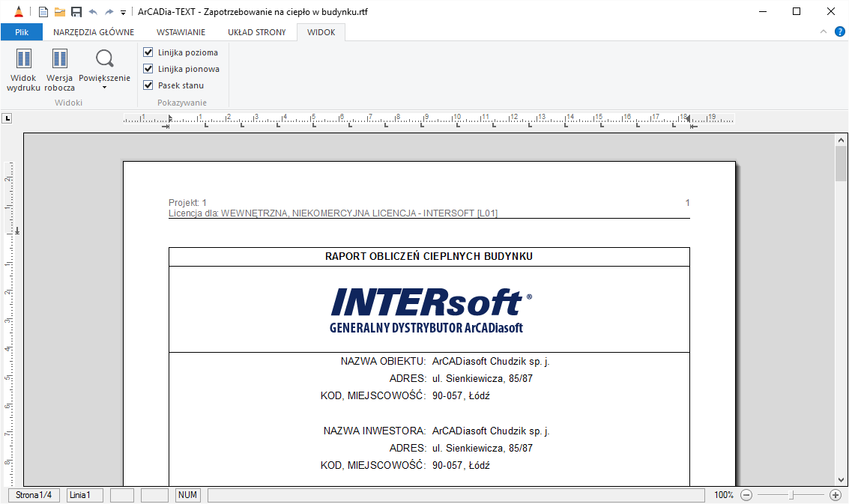Screen dimensions: 849x504
Task: Collapse the ribbon with the chevron
Action: pos(823,32)
